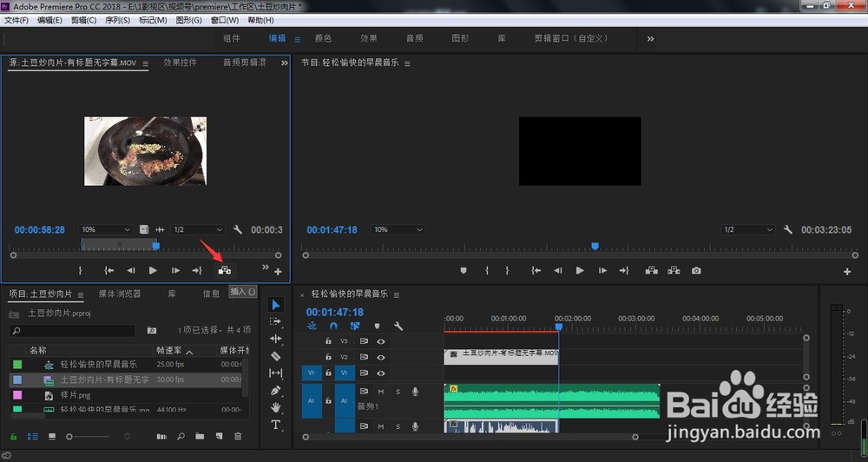Select the Type tool
This screenshot has width=868, height=462.
tap(276, 425)
